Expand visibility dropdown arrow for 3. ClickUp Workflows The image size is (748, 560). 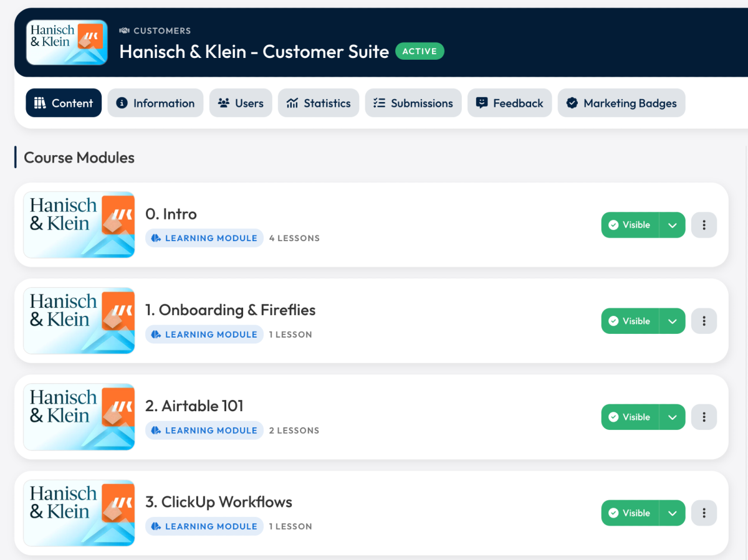pyautogui.click(x=673, y=513)
